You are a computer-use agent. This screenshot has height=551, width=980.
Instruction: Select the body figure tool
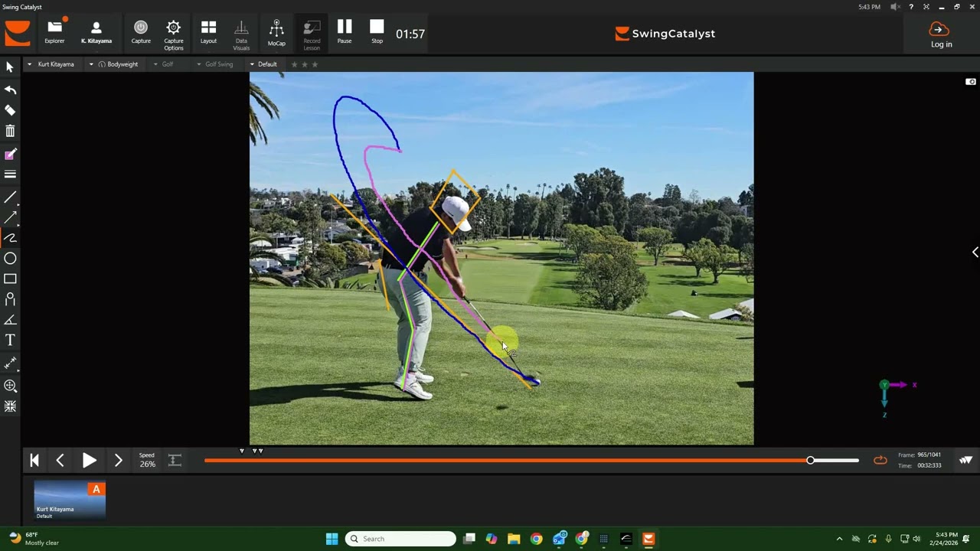click(10, 299)
